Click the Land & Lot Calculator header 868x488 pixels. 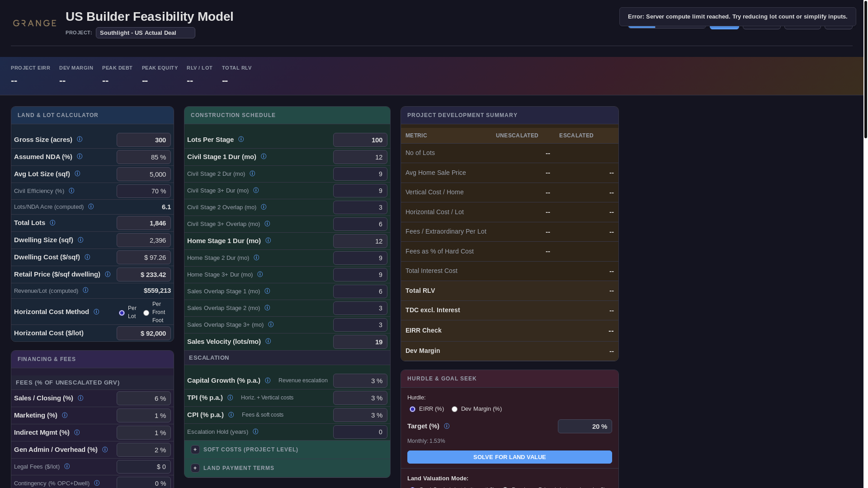point(92,115)
